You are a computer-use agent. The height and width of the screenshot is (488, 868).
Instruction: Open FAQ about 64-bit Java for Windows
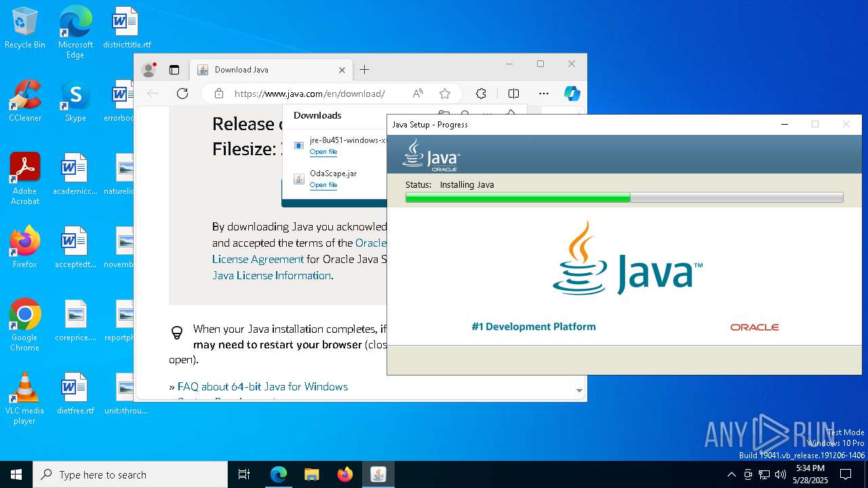[x=262, y=386]
